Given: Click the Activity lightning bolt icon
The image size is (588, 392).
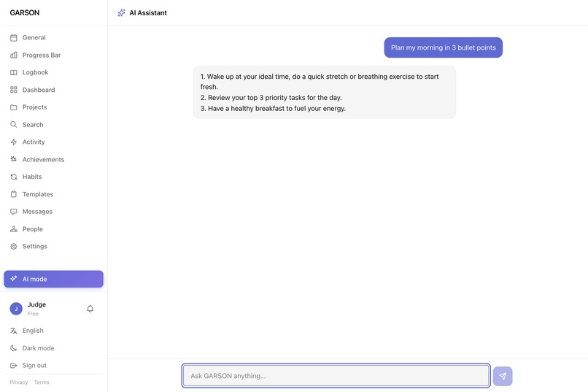Looking at the screenshot, I should click(14, 142).
